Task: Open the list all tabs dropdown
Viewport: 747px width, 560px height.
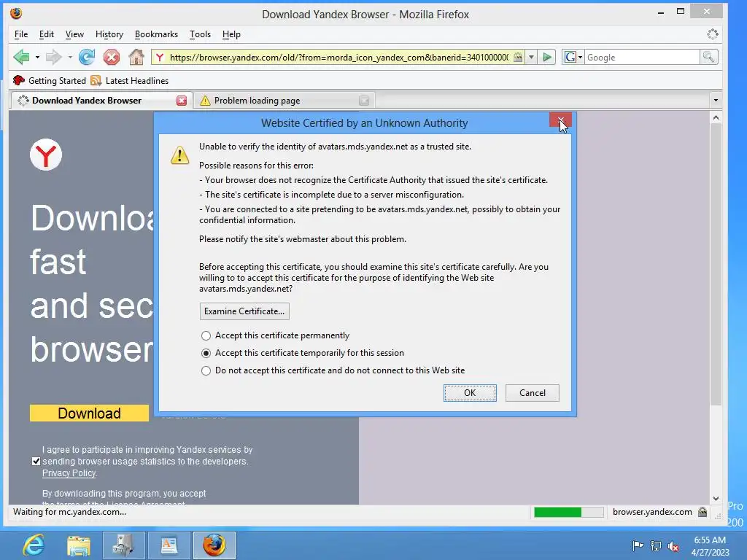Action: 716,101
